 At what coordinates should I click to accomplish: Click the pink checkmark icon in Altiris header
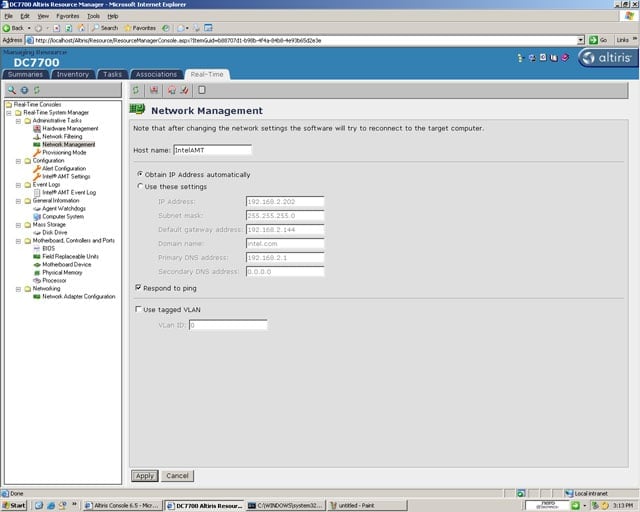[565, 58]
